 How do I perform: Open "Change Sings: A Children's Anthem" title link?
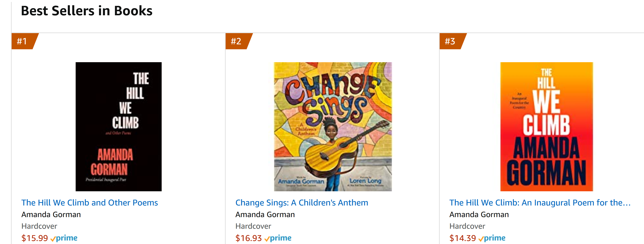pos(302,203)
